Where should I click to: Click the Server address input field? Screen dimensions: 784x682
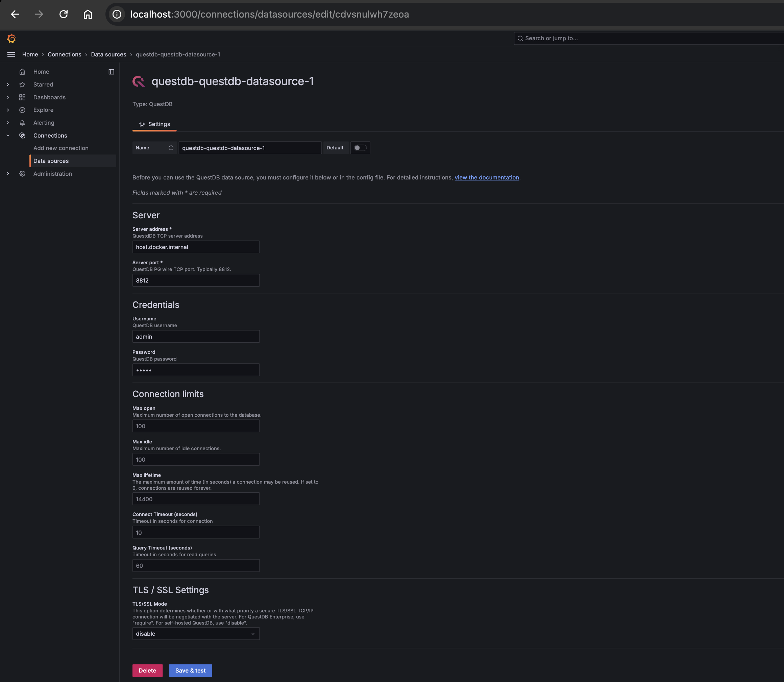(196, 247)
